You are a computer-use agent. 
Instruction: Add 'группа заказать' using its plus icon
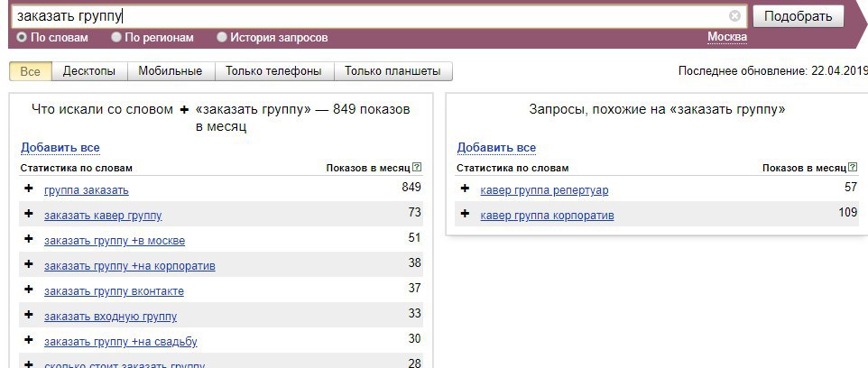coord(29,189)
